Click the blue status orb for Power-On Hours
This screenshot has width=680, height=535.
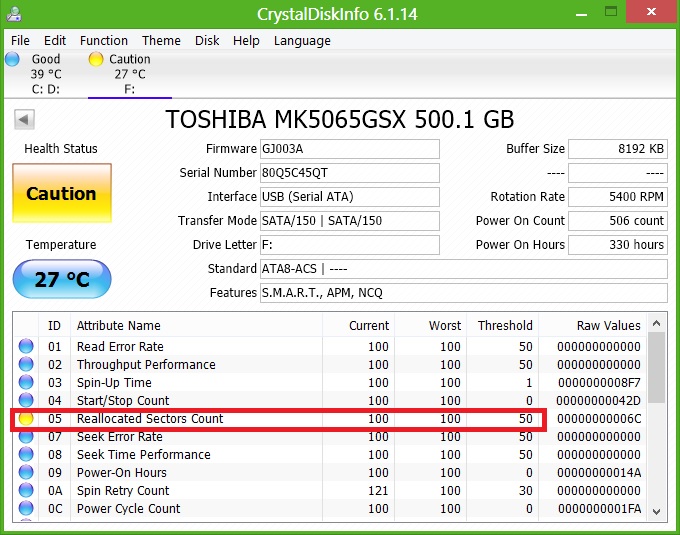26,472
